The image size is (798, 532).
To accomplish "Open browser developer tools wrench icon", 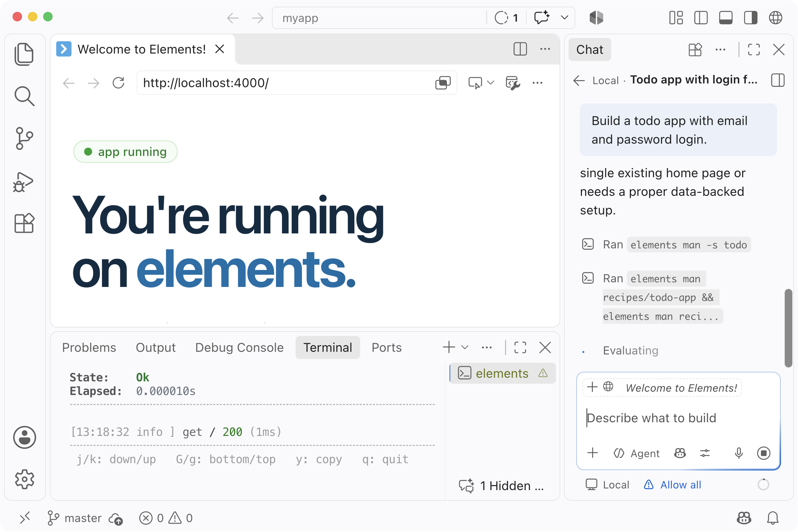I will [x=512, y=83].
